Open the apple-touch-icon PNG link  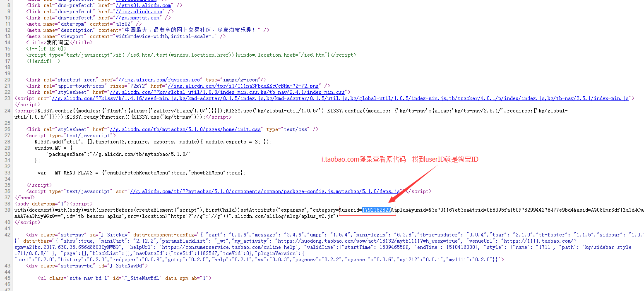pos(238,86)
